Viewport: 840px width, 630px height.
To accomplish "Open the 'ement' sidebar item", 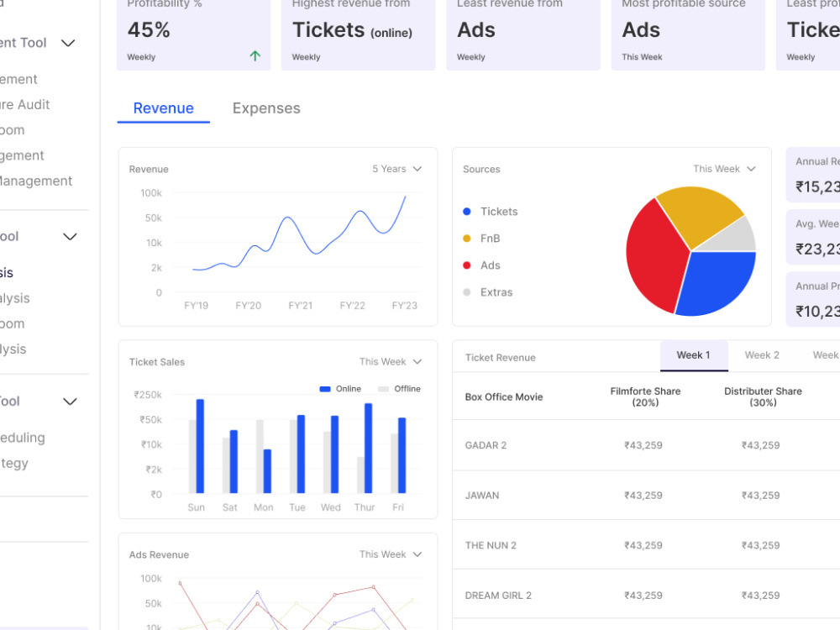I will (18, 79).
